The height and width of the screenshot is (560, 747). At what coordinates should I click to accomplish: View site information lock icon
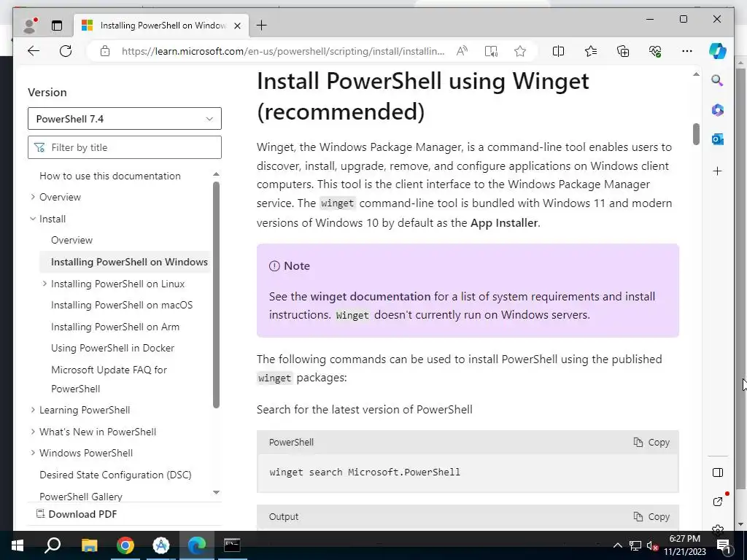105,51
